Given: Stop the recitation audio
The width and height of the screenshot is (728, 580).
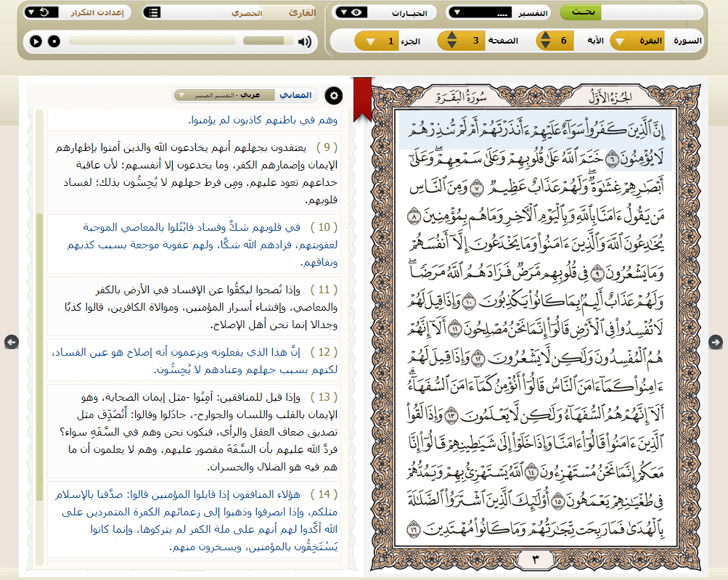Looking at the screenshot, I should click(54, 41).
